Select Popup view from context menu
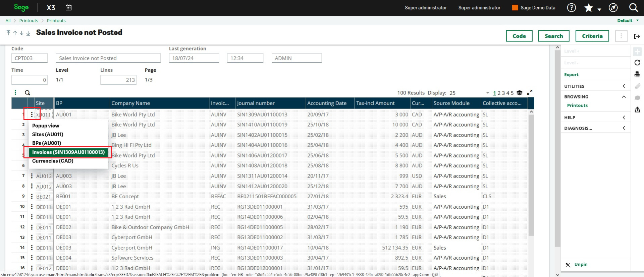 coord(46,126)
